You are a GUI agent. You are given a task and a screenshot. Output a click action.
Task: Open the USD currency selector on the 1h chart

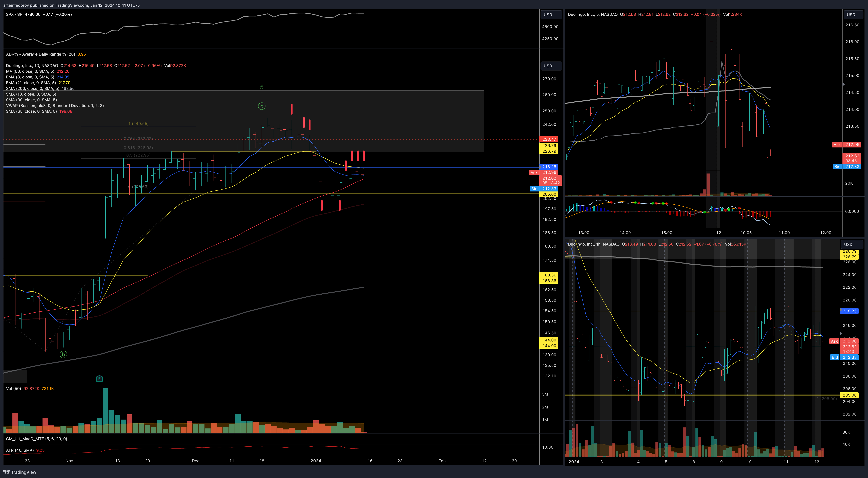852,244
